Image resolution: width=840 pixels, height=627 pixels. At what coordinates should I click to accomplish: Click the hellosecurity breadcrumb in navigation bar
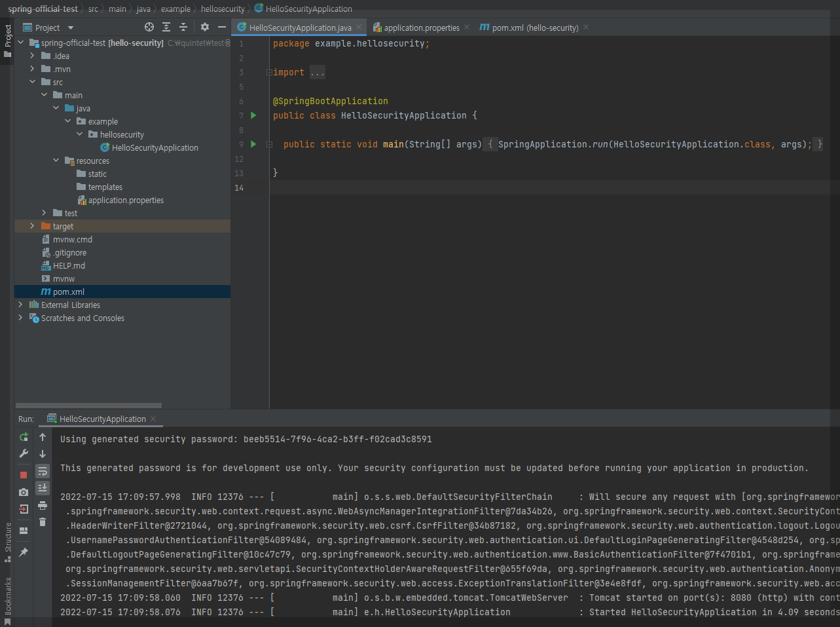pos(223,9)
